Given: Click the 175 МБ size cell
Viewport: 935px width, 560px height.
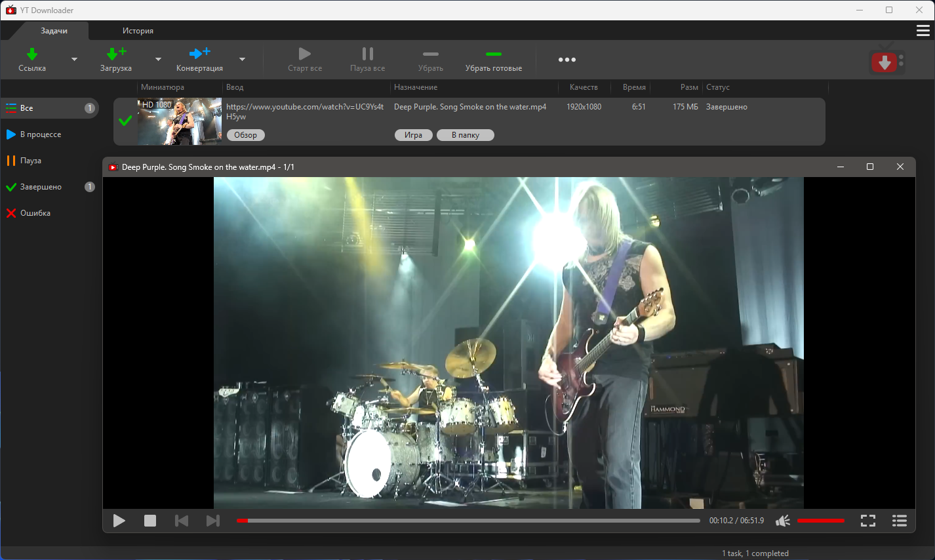Looking at the screenshot, I should point(685,107).
